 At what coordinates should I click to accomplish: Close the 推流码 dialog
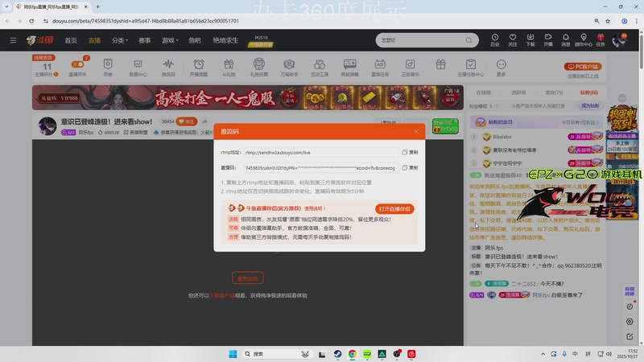415,132
